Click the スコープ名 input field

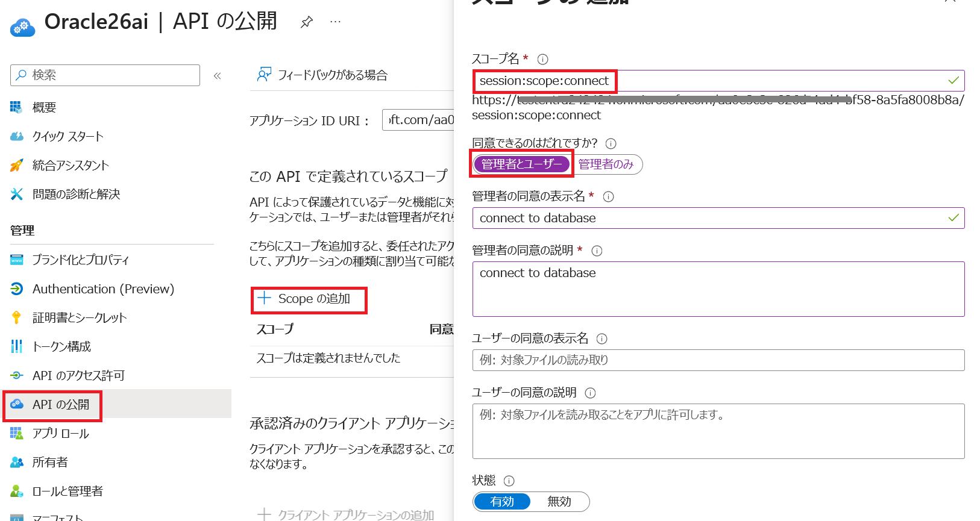click(718, 81)
